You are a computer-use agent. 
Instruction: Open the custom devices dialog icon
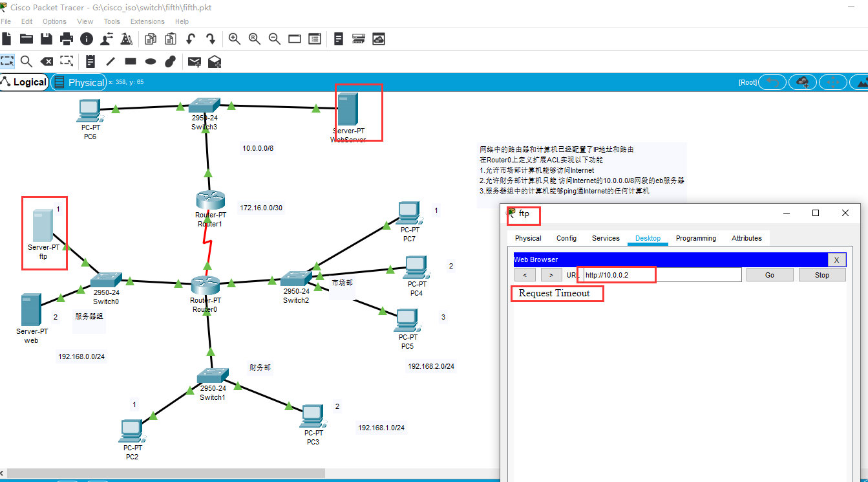[315, 39]
